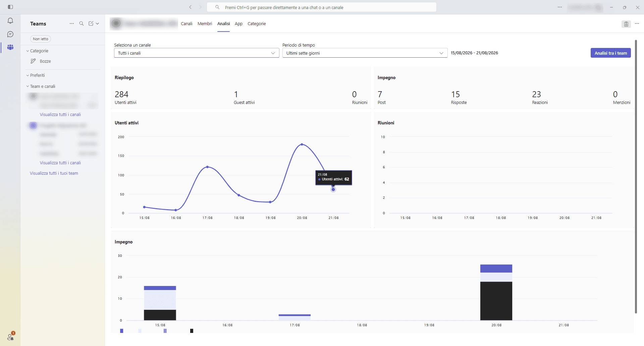
Task: Click the search magnifier in the search box
Action: click(x=217, y=7)
